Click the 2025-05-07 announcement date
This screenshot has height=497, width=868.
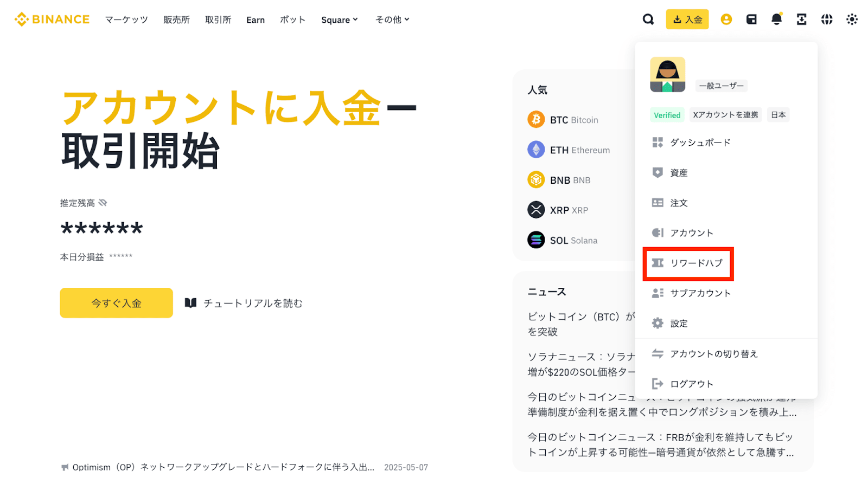point(406,467)
